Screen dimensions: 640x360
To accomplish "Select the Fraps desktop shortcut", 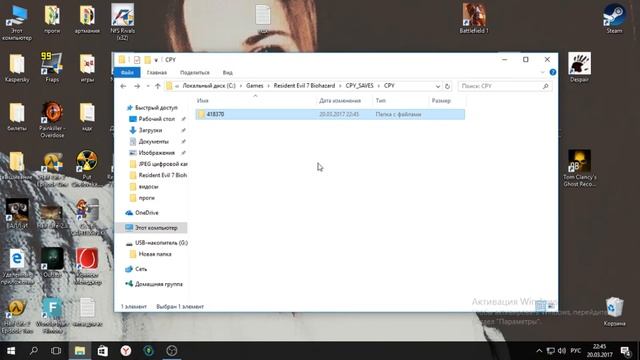I will (52, 67).
